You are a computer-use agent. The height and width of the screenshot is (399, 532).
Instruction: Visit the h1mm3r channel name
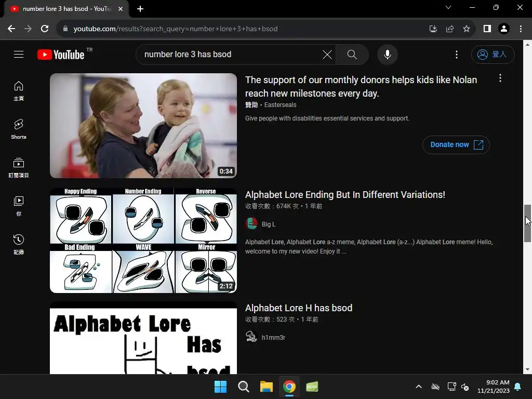(273, 338)
